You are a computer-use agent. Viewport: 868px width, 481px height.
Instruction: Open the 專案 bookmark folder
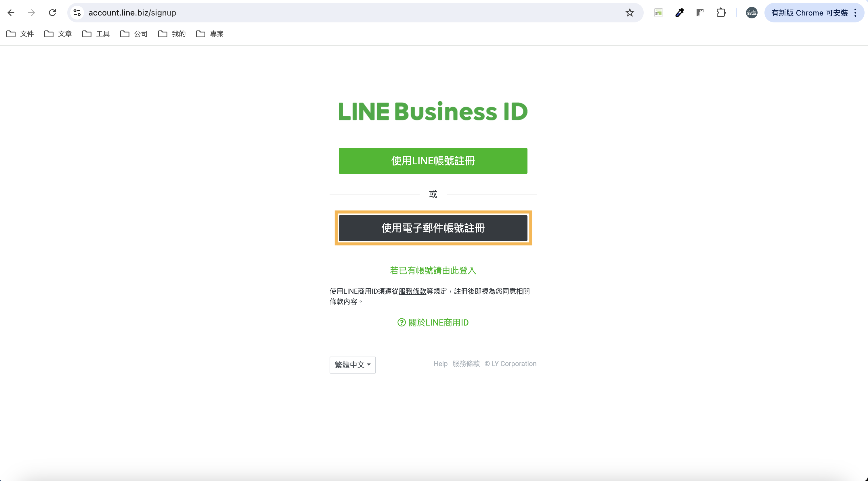pos(210,34)
